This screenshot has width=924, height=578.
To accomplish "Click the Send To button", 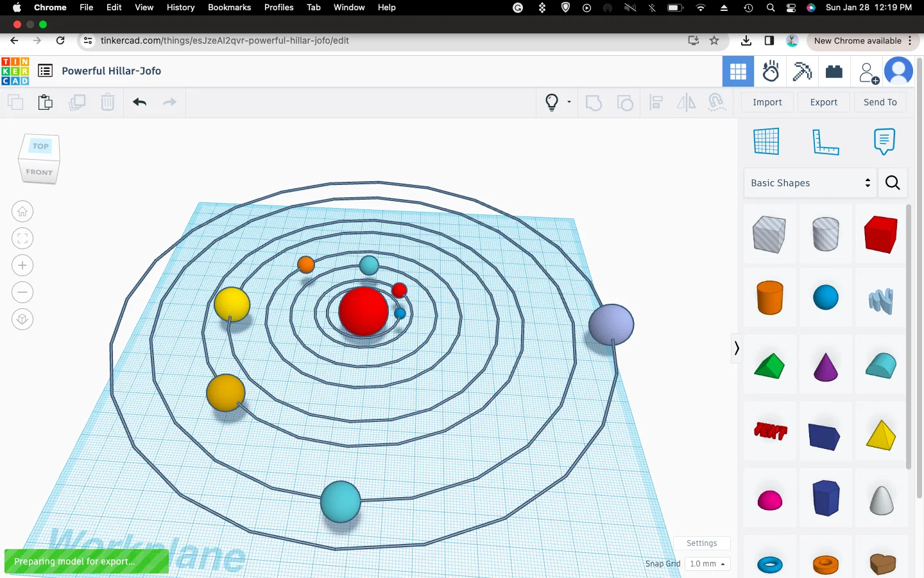I will tap(880, 102).
